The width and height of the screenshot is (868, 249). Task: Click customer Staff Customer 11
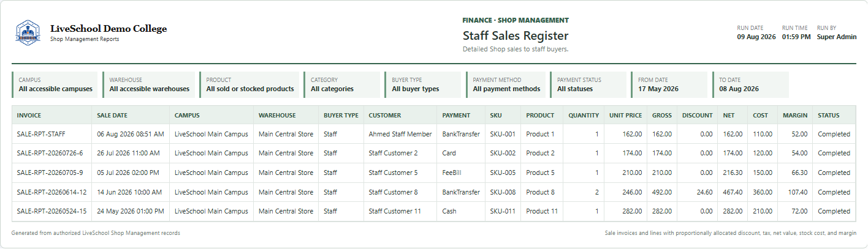pos(395,211)
